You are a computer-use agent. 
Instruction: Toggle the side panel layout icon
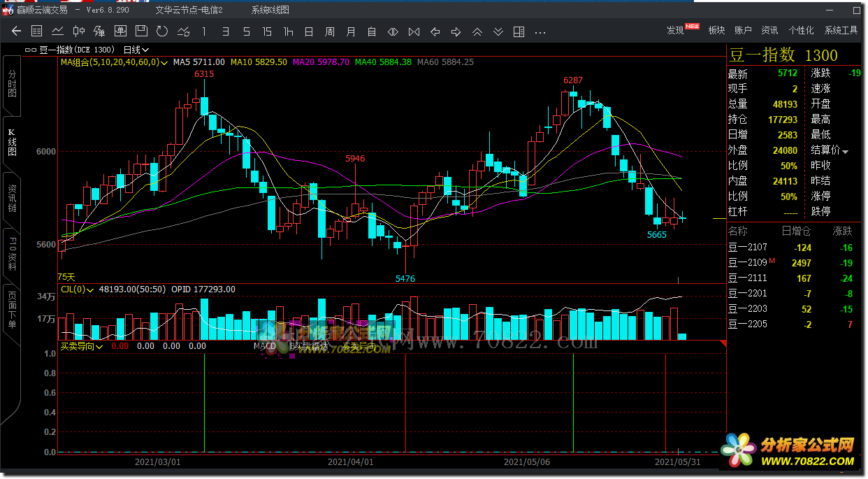(519, 31)
